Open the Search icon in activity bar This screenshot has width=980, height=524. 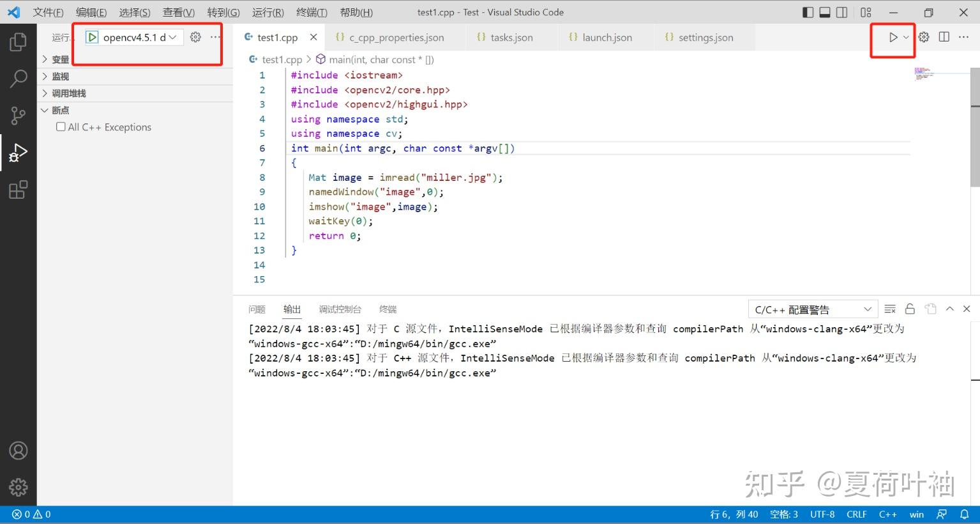coord(19,78)
